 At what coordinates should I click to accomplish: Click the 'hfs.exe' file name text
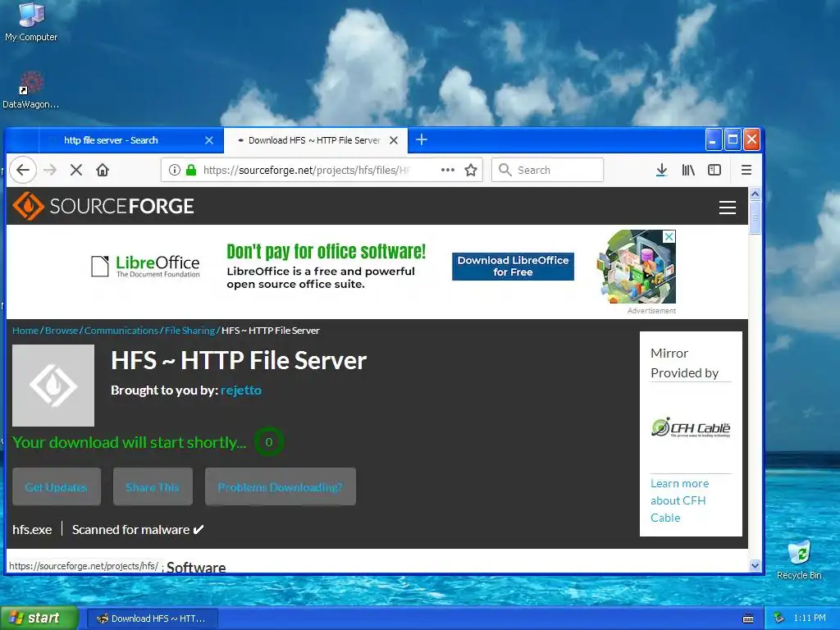click(32, 529)
